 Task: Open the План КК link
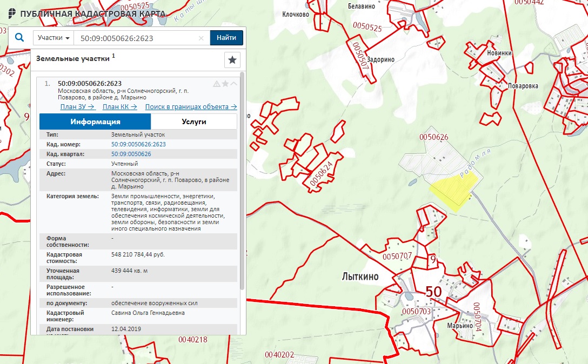tap(119, 107)
